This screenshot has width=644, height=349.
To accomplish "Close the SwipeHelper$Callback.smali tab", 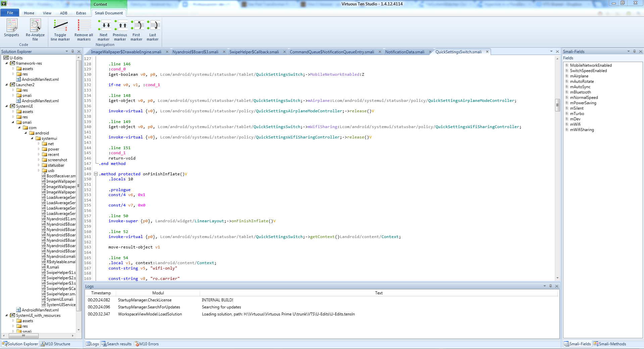I will 285,52.
